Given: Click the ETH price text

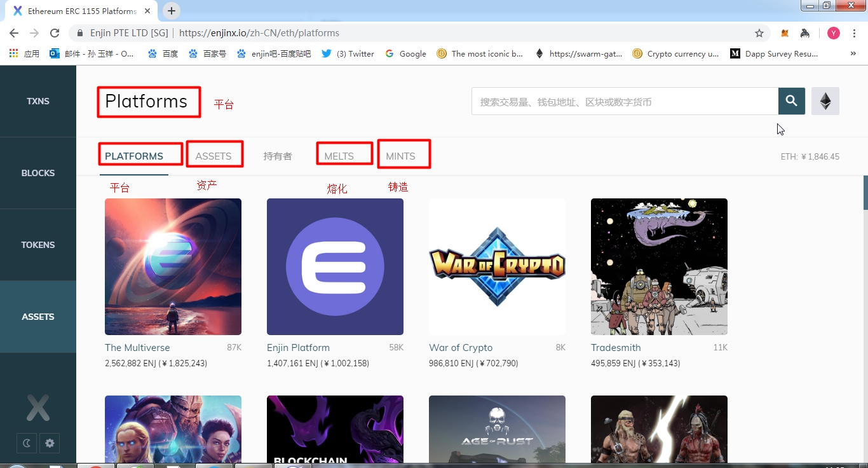Looking at the screenshot, I should pyautogui.click(x=810, y=156).
